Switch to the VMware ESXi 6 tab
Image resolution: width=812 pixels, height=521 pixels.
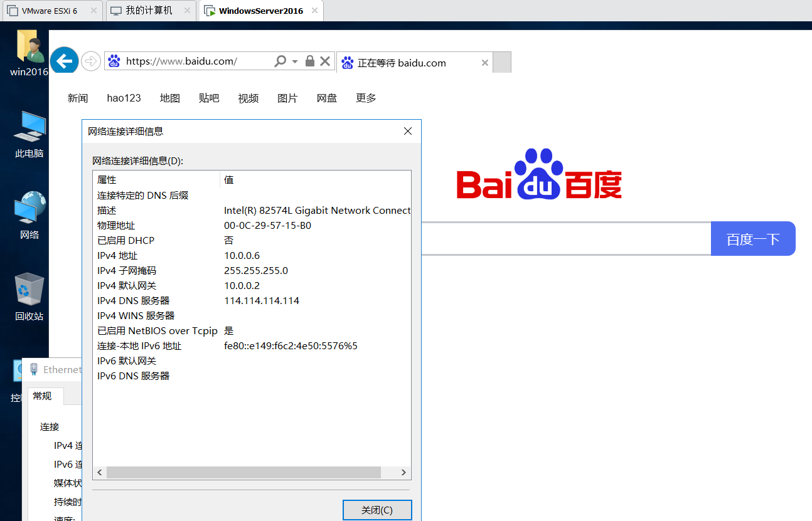[53, 11]
